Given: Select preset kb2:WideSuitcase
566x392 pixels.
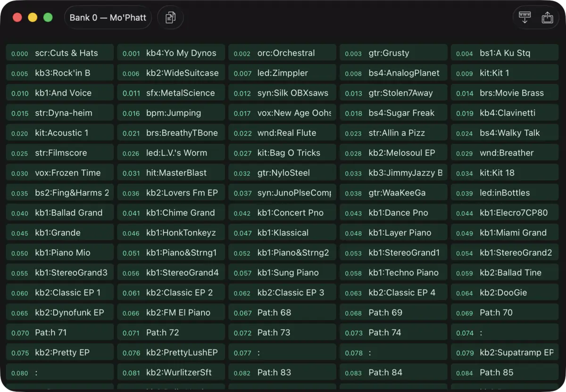Looking at the screenshot, I should click(171, 73).
